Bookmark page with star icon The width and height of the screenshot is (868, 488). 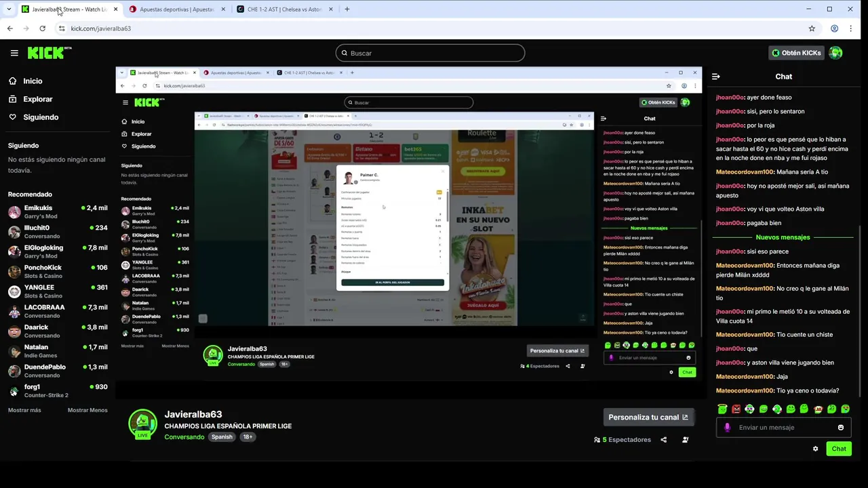pyautogui.click(x=812, y=28)
